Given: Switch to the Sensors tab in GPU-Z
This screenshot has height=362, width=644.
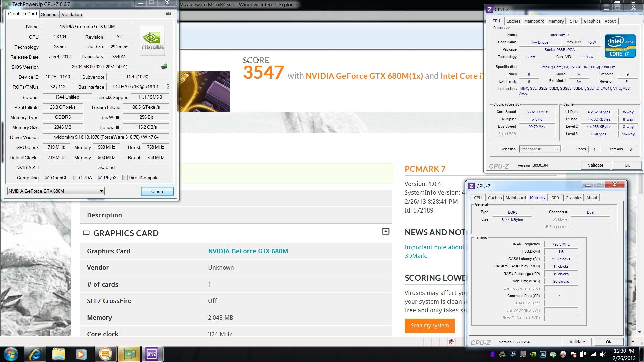Looking at the screenshot, I should [x=49, y=14].
